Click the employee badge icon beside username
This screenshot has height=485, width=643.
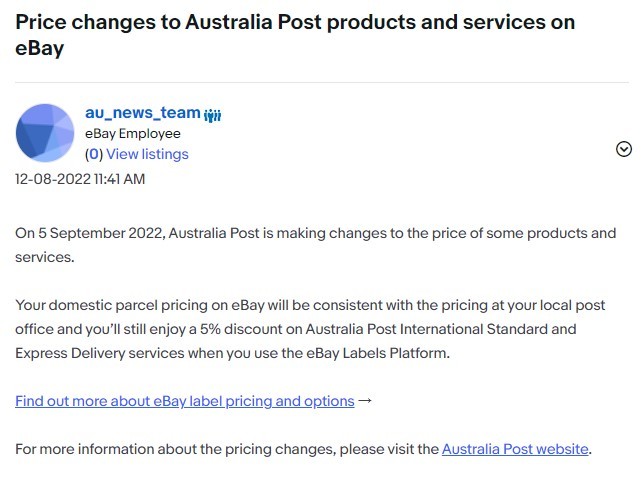point(212,115)
